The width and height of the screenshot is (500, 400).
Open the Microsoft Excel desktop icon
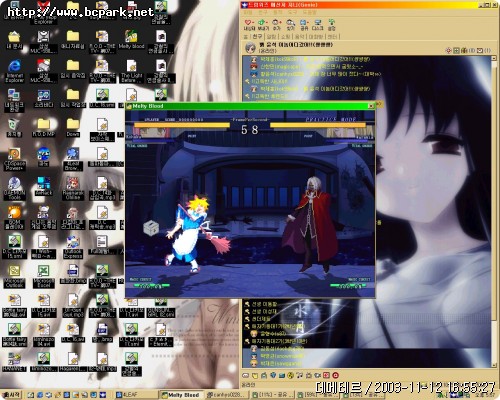point(43,277)
